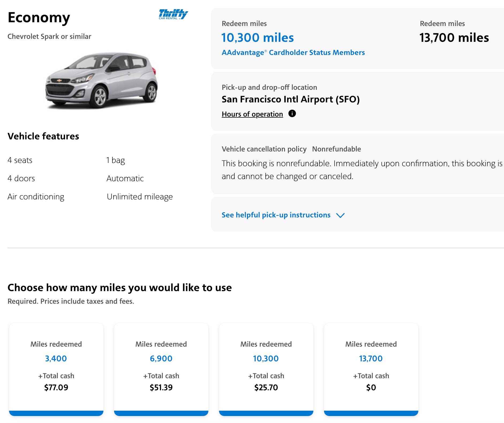Click the 13,700 miles Redeem miles amount

point(454,38)
